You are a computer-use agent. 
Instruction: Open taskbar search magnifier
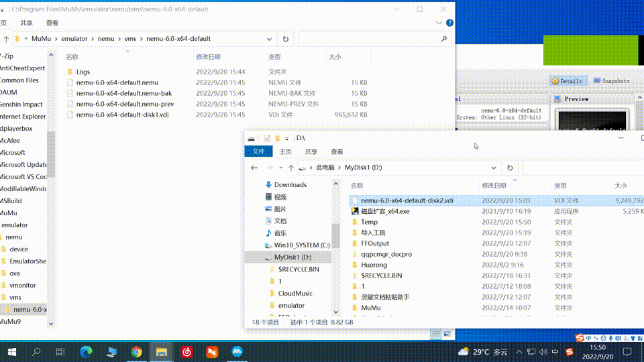click(36, 352)
